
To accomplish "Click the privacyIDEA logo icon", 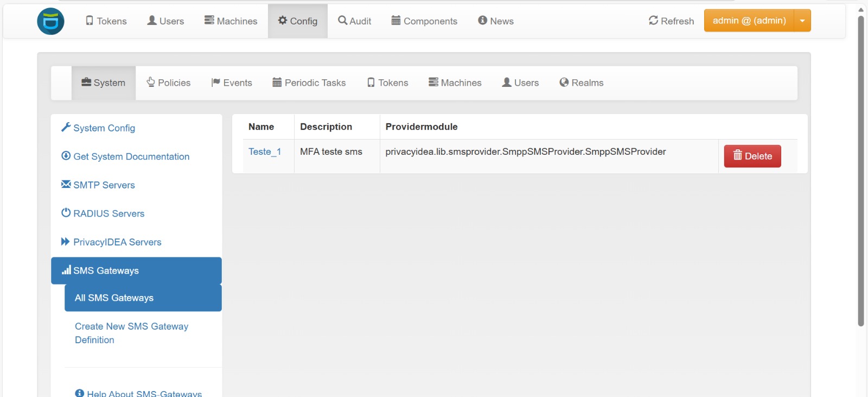I will coord(50,21).
